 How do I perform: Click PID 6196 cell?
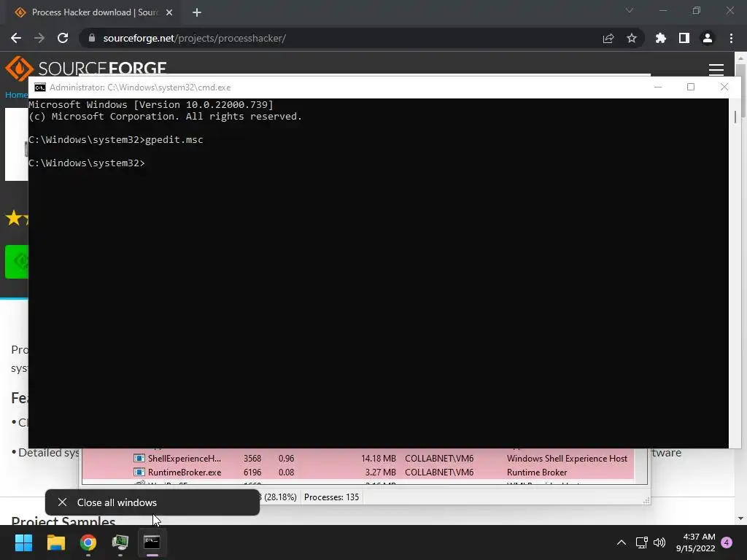click(x=252, y=472)
